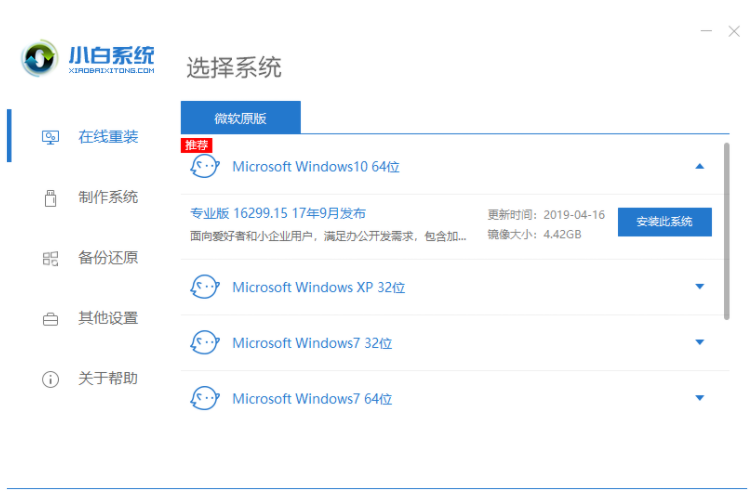Image resolution: width=751 pixels, height=491 pixels.
Task: Click the 关于帮助 info circle icon
Action: pyautogui.click(x=50, y=379)
